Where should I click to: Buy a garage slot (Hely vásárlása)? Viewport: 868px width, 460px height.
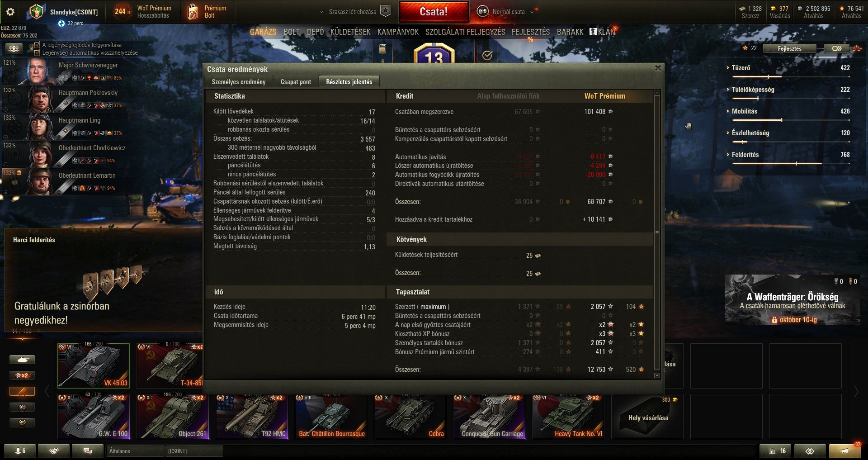pos(647,416)
